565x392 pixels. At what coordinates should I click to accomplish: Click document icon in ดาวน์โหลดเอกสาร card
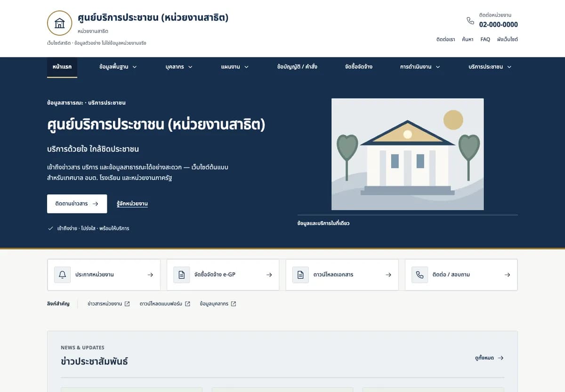pos(301,275)
